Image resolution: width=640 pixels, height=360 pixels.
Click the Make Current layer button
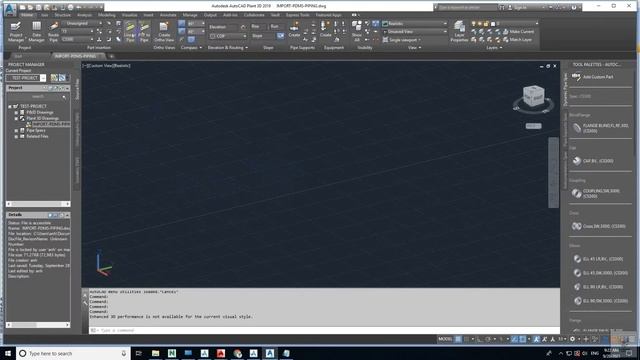[519, 31]
